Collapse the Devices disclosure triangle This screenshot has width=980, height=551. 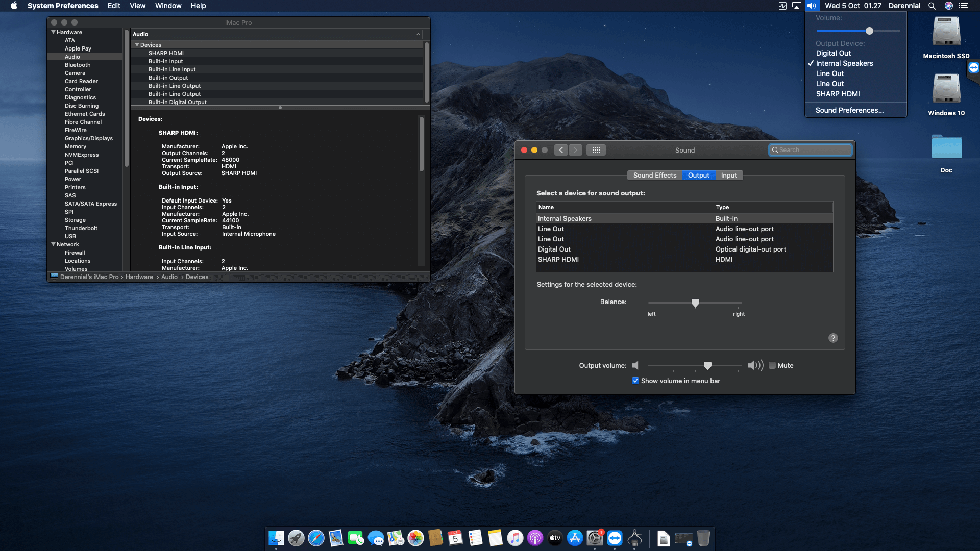[x=137, y=45]
